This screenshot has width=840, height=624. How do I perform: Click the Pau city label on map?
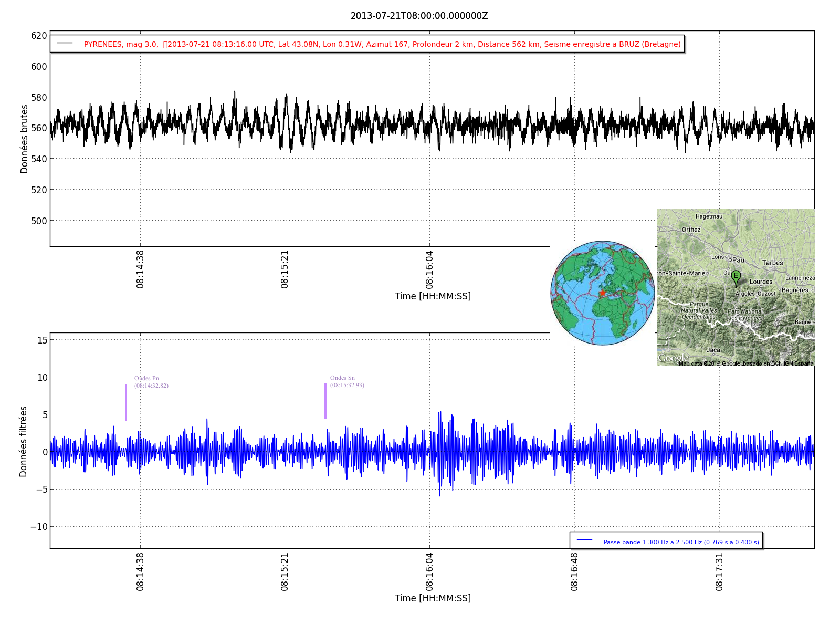(738, 260)
